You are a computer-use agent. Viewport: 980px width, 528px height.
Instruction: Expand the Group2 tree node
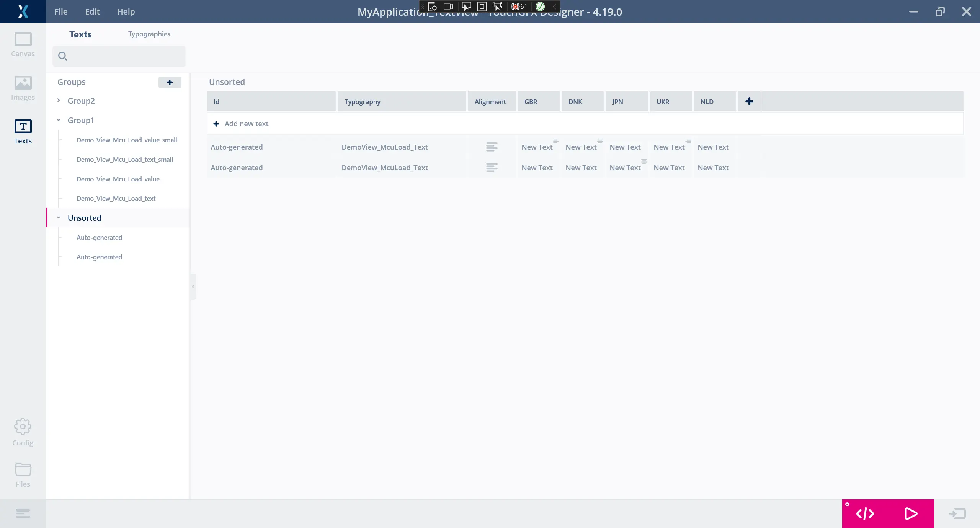(59, 101)
